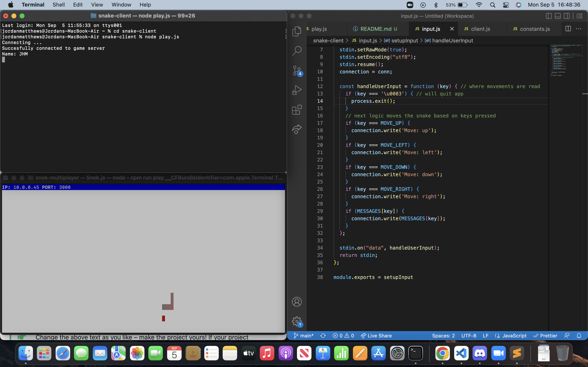This screenshot has width=588, height=367.
Task: Open the Search view
Action: (x=297, y=50)
